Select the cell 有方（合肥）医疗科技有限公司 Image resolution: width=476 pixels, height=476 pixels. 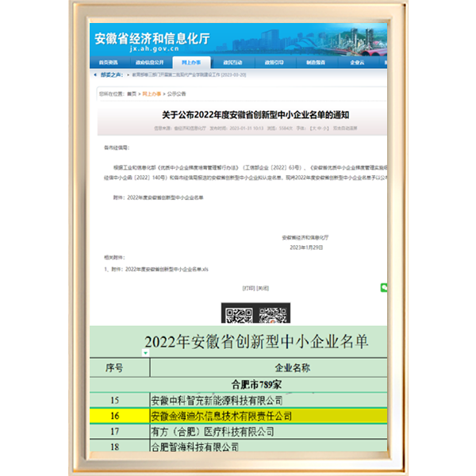tap(269, 432)
